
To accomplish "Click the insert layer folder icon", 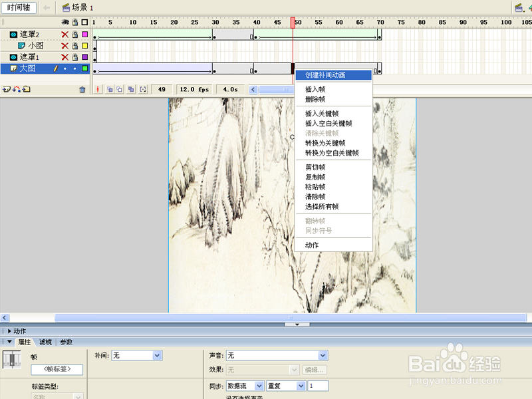I will (x=27, y=89).
